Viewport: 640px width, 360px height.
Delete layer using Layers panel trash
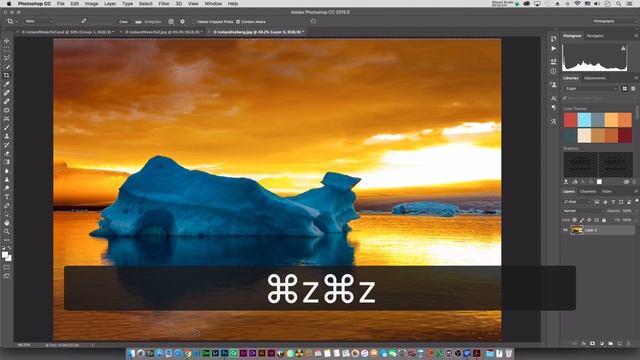tap(629, 344)
